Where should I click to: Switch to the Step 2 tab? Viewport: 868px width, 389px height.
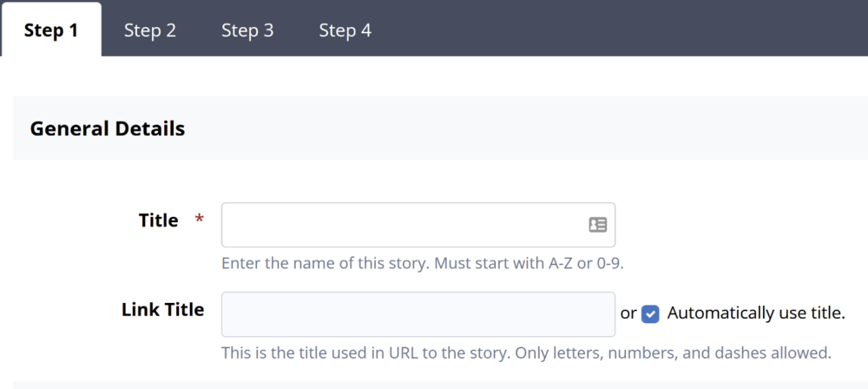(x=150, y=30)
